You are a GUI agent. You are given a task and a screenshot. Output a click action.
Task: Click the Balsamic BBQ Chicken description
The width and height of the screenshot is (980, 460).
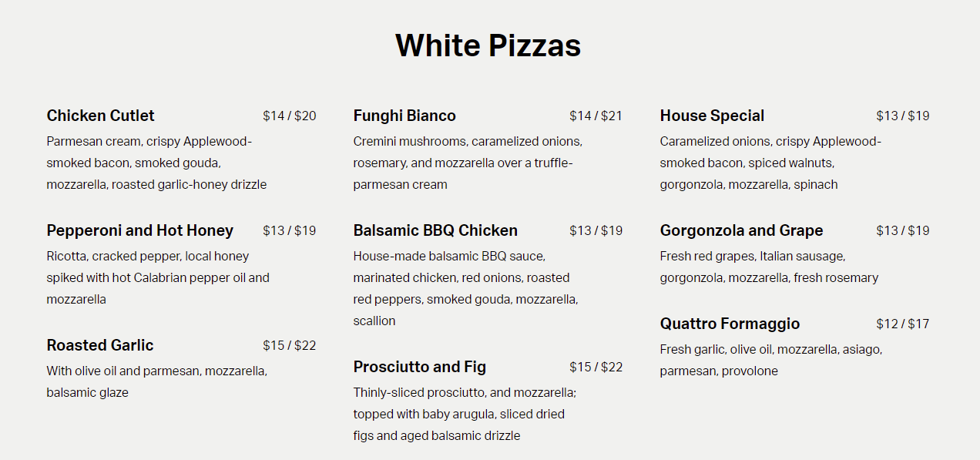pos(465,288)
